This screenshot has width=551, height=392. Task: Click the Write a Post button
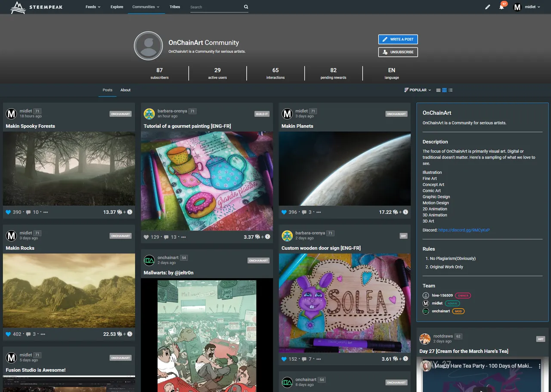398,39
